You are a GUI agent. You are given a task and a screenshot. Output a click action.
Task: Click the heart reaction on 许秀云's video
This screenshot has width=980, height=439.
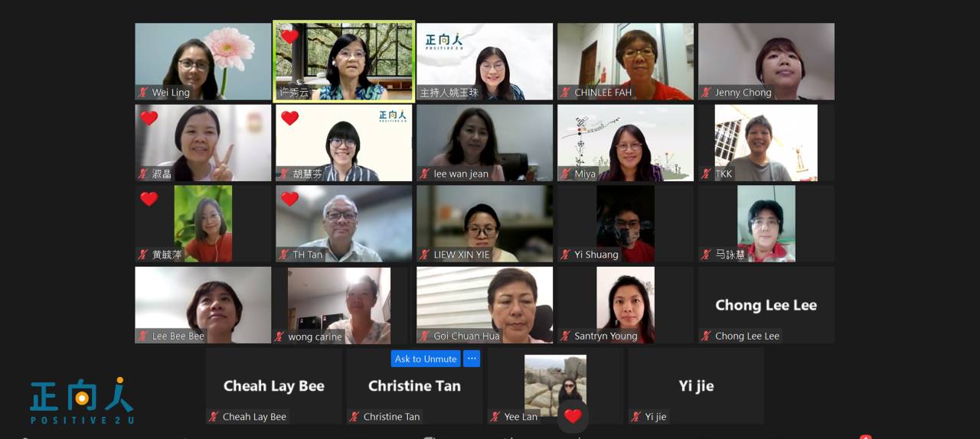[x=289, y=37]
